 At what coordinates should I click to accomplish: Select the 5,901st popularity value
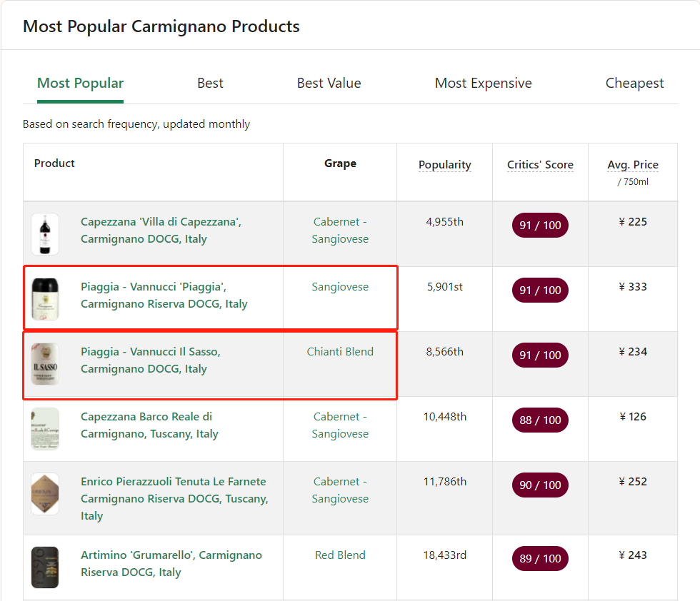[x=444, y=287]
